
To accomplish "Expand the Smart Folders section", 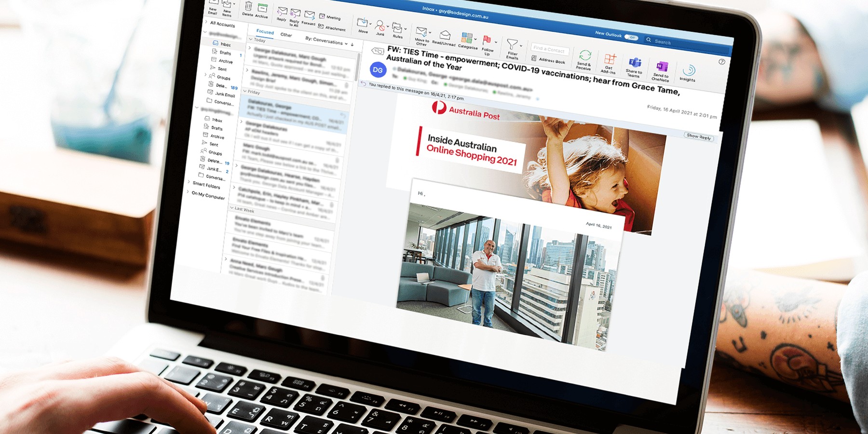I will [x=189, y=182].
